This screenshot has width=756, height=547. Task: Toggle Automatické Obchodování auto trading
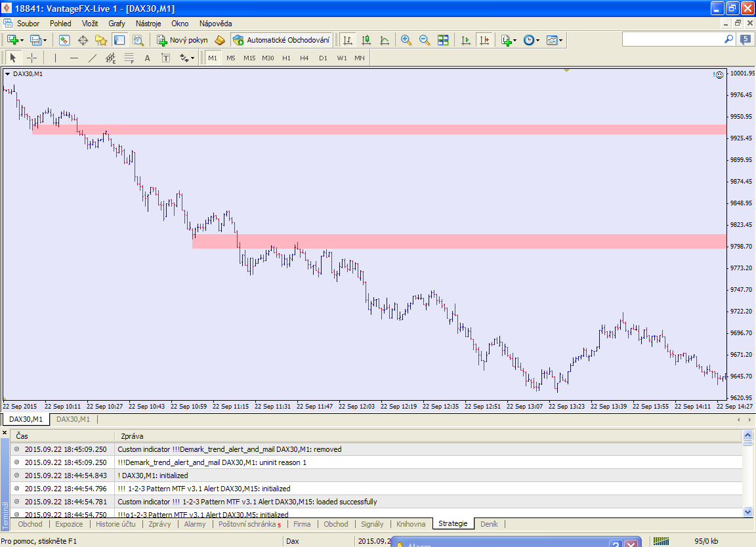click(x=282, y=40)
